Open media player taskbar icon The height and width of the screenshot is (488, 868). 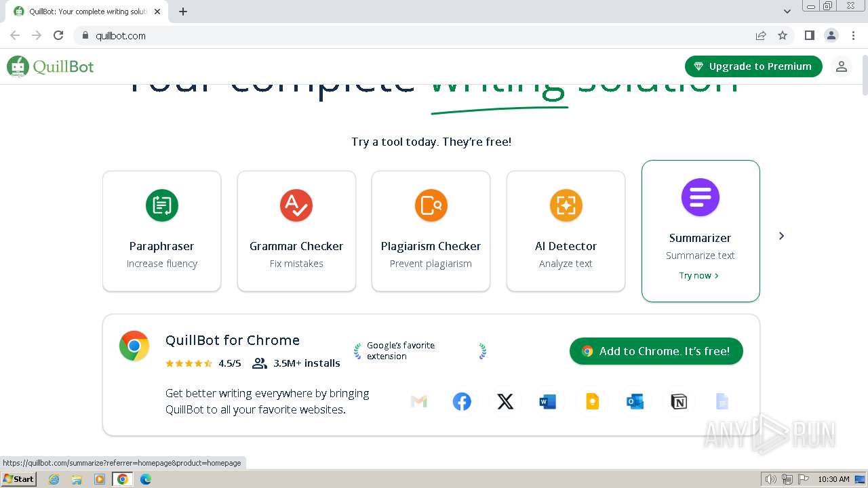(100, 479)
